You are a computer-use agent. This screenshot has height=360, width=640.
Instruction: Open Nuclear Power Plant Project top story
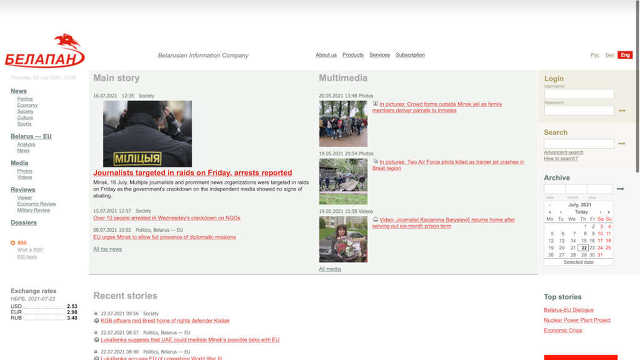click(x=577, y=320)
